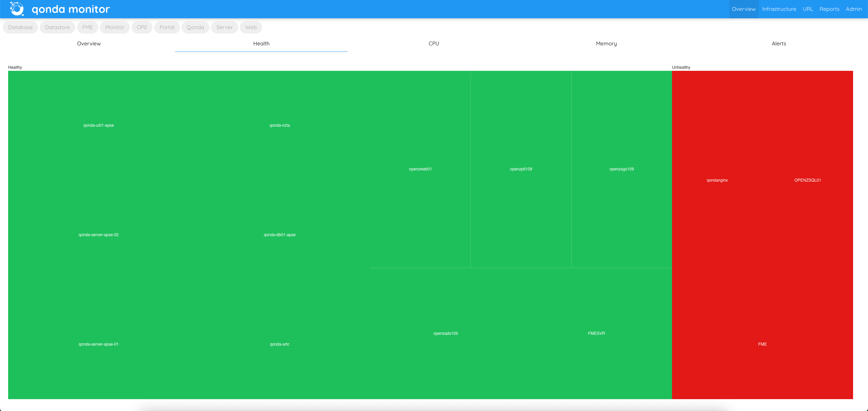Open the qonda-ui01-apse healthy tile

(98, 125)
